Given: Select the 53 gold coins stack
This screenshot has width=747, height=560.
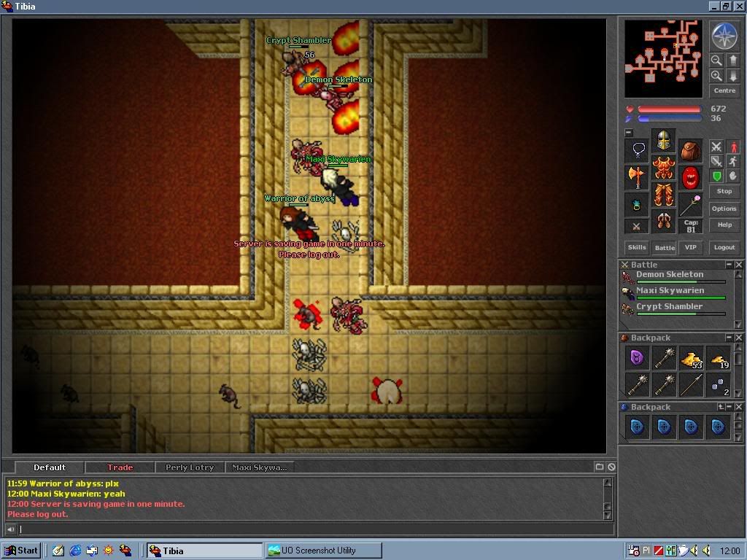Looking at the screenshot, I should [692, 357].
